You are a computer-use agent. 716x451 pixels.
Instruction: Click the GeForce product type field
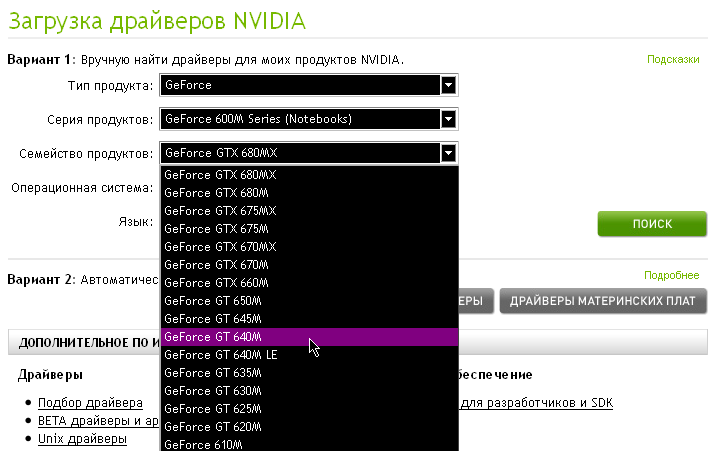(309, 85)
